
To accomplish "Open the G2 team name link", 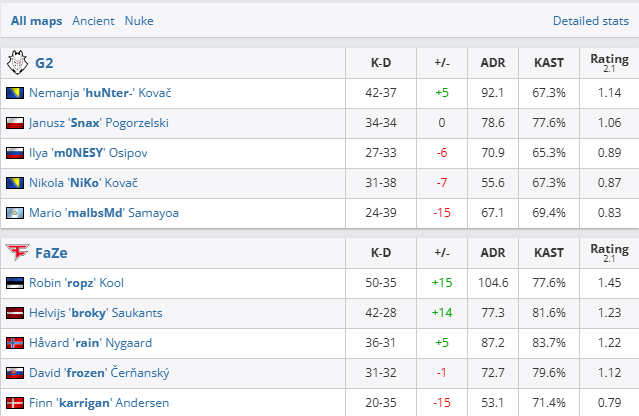I will click(x=44, y=63).
